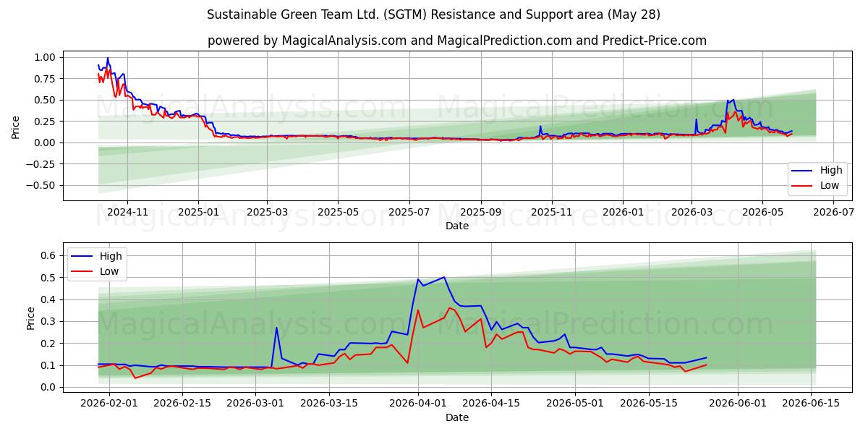
Task: Click the '2026-04-01' tick label
Action: [418, 404]
